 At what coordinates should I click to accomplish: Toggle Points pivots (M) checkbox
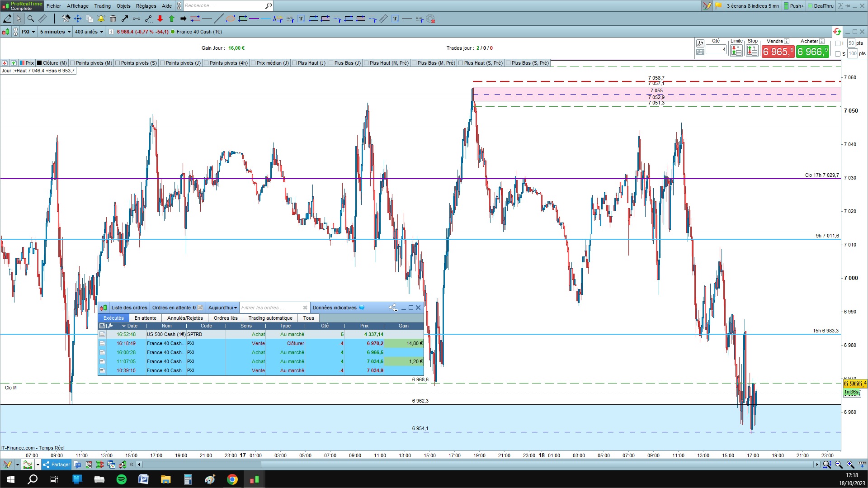[x=72, y=63]
